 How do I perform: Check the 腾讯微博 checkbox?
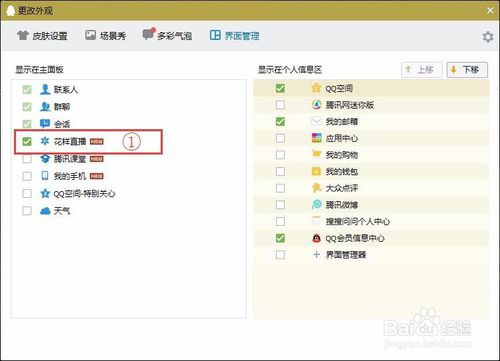280,205
